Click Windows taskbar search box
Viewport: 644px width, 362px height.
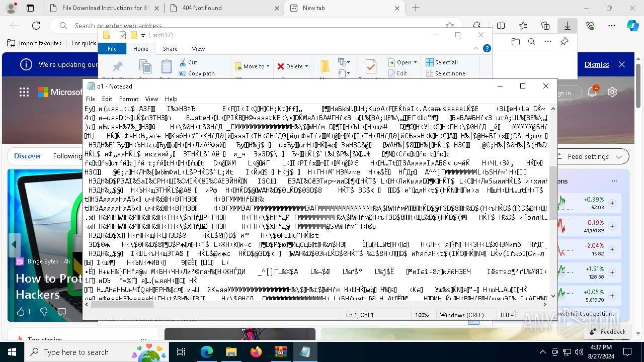pyautogui.click(x=96, y=352)
